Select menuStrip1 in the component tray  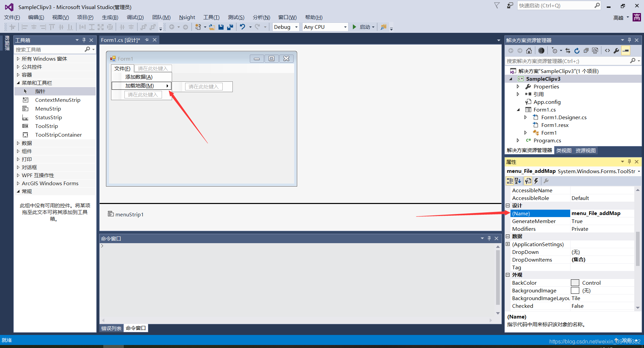click(x=126, y=214)
